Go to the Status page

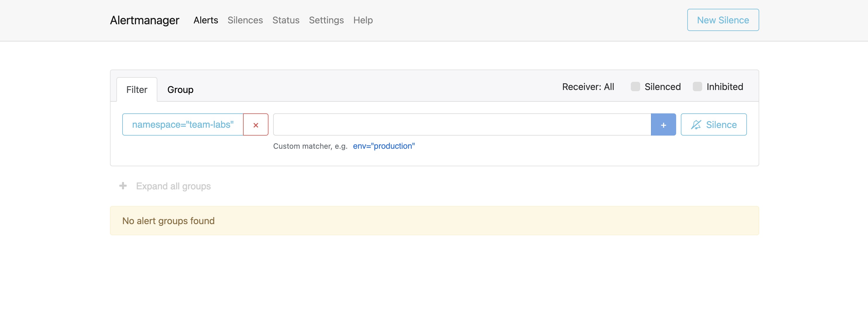click(286, 20)
